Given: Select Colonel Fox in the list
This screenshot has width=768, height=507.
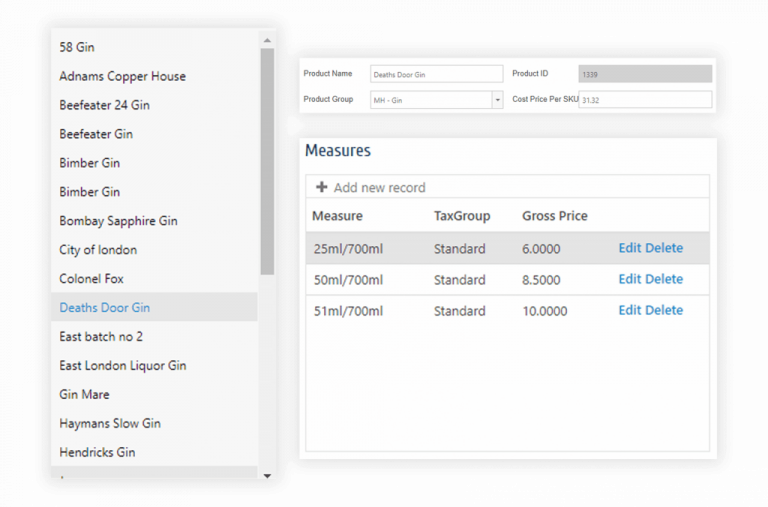Looking at the screenshot, I should click(x=154, y=279).
